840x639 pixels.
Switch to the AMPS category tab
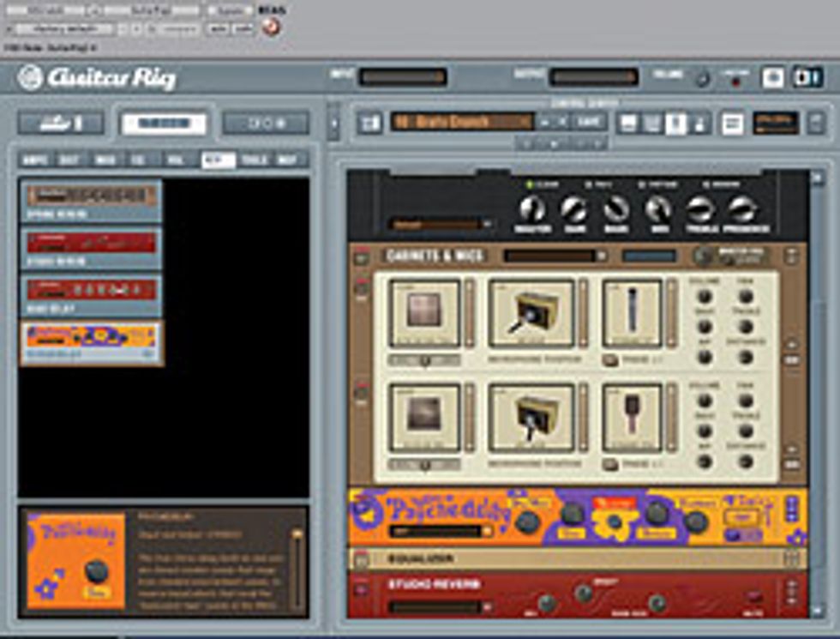pyautogui.click(x=36, y=160)
